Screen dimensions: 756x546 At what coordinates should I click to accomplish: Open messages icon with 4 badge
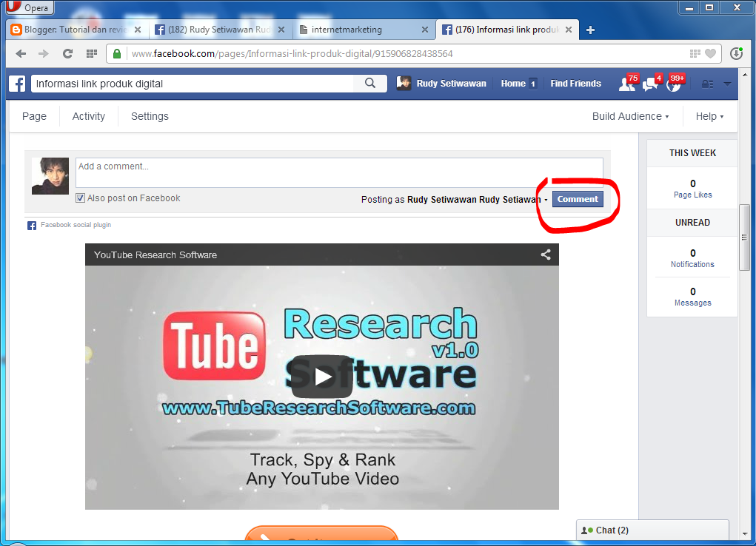click(650, 84)
